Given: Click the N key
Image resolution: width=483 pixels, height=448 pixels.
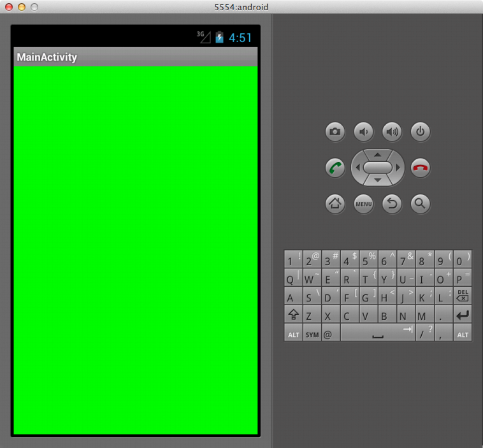Looking at the screenshot, I should [406, 314].
